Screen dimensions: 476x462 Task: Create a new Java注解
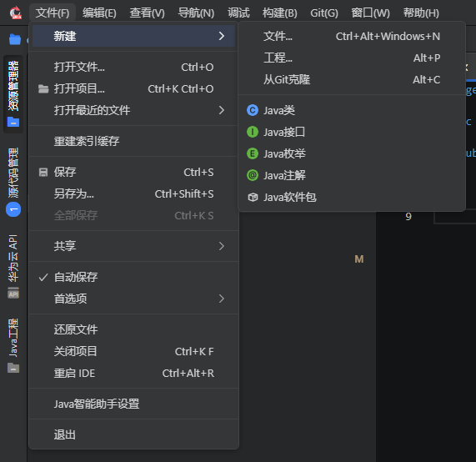coord(352,176)
